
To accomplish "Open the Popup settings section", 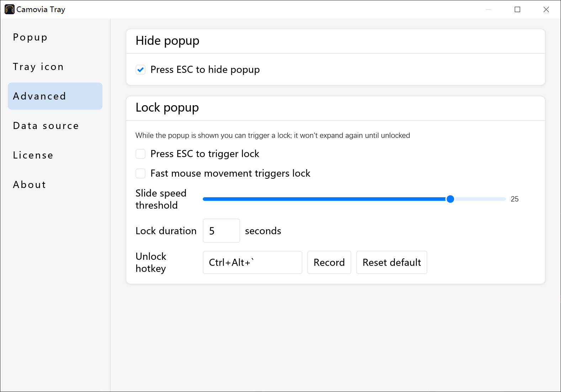I will click(55, 37).
